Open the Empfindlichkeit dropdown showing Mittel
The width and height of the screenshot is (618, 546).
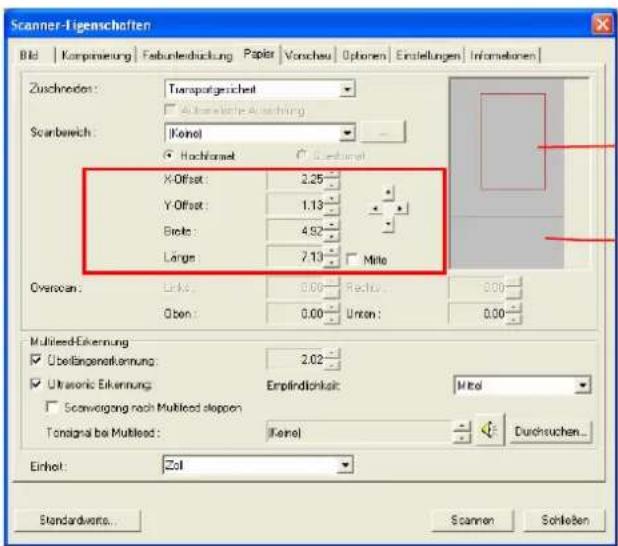[582, 385]
